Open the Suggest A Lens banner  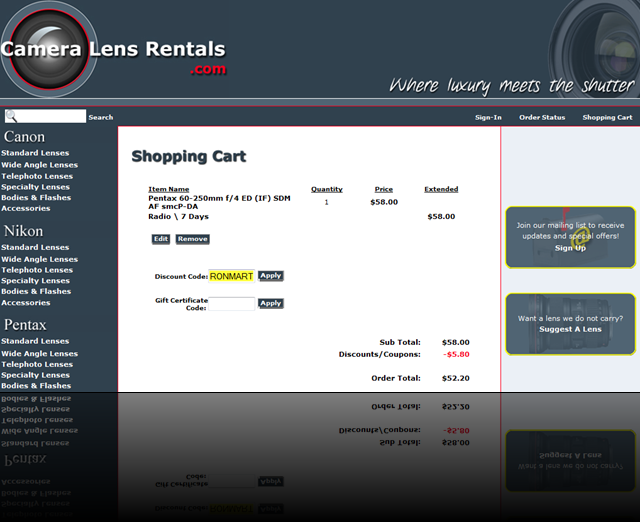click(x=570, y=324)
